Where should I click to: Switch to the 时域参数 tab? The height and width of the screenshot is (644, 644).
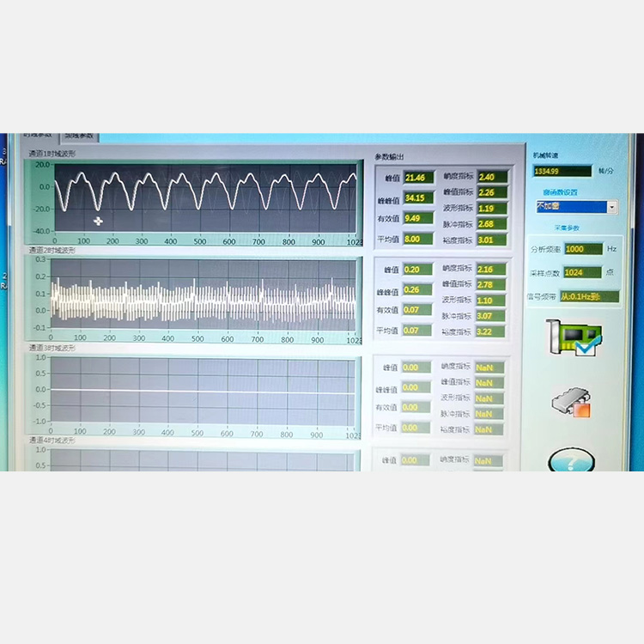pos(38,136)
